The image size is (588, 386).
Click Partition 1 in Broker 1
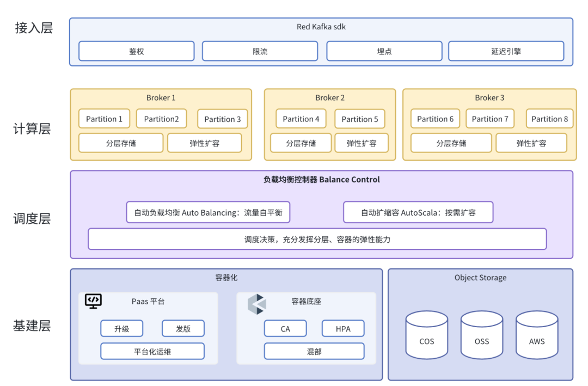pyautogui.click(x=104, y=119)
